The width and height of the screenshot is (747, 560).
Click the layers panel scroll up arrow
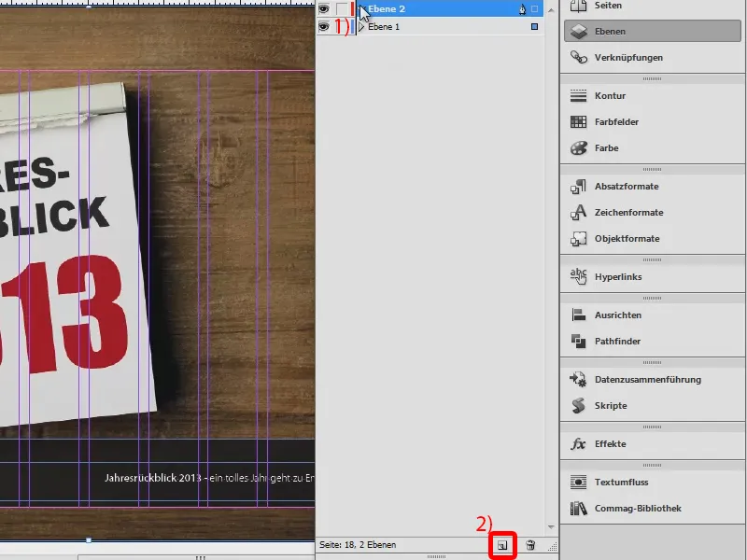(551, 9)
